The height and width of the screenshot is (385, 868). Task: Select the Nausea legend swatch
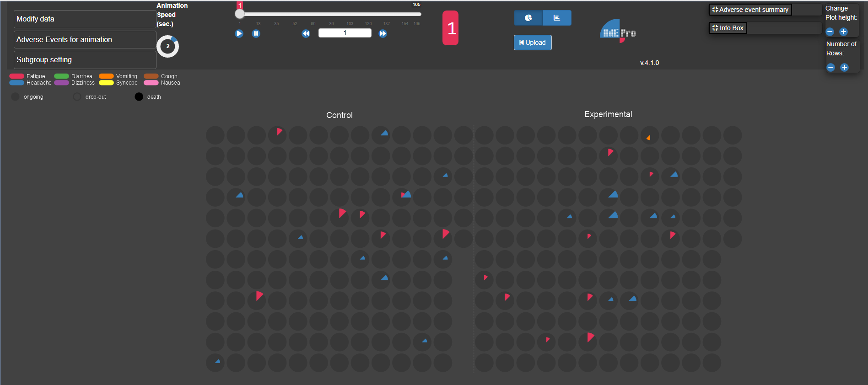[151, 83]
